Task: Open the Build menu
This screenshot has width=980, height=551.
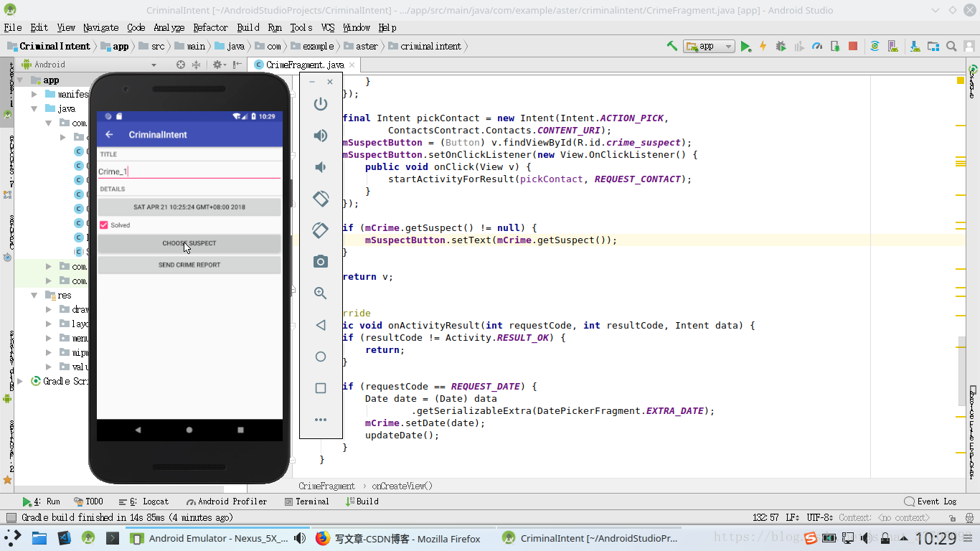Action: tap(248, 27)
